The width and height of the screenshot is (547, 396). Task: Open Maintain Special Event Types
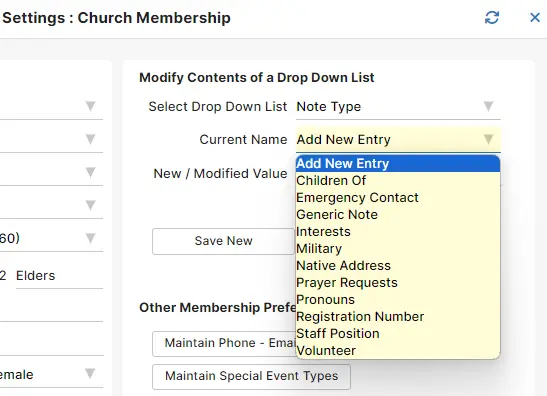tap(251, 376)
